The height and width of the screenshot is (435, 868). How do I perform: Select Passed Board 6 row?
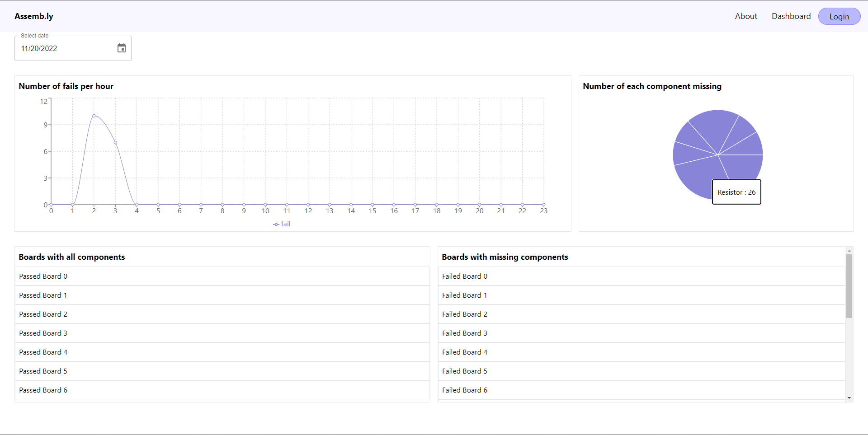coord(222,390)
